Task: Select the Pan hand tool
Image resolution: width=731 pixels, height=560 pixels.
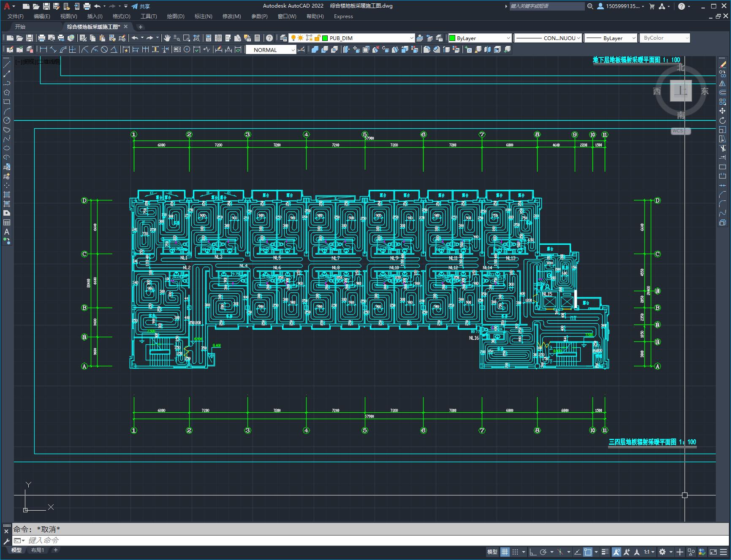Action: tap(167, 38)
